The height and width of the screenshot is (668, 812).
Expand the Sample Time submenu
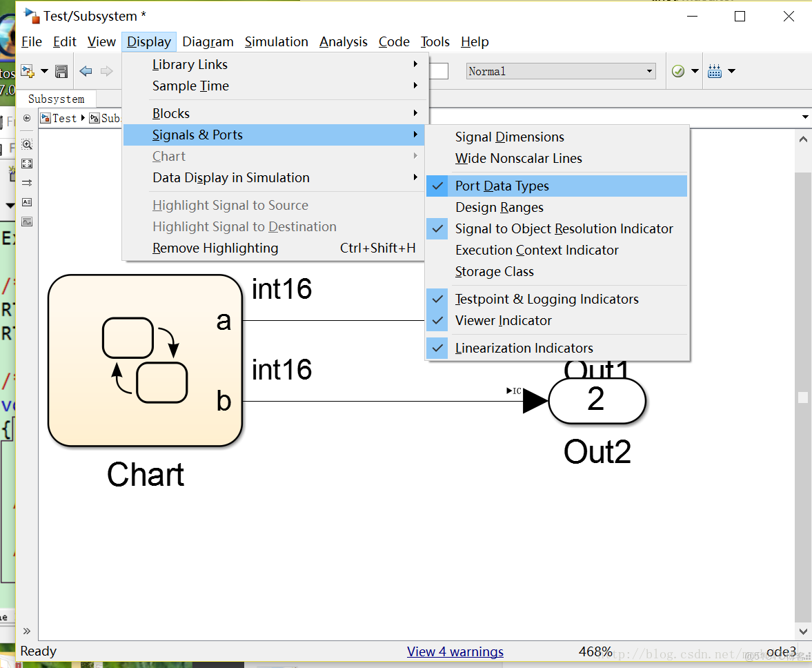(x=275, y=86)
